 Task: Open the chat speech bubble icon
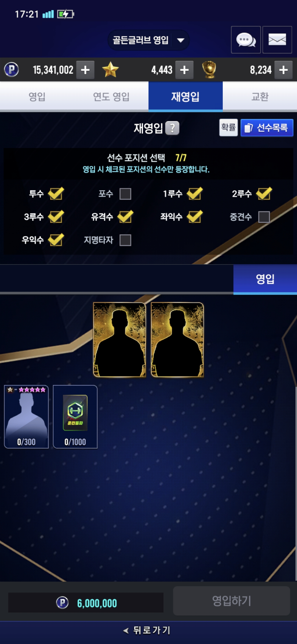point(246,40)
